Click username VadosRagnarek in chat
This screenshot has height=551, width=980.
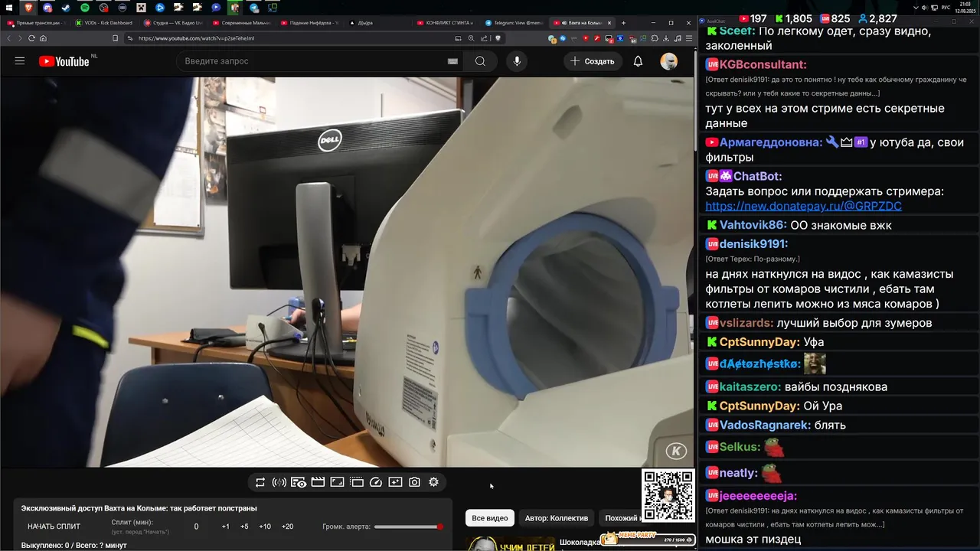pyautogui.click(x=765, y=425)
